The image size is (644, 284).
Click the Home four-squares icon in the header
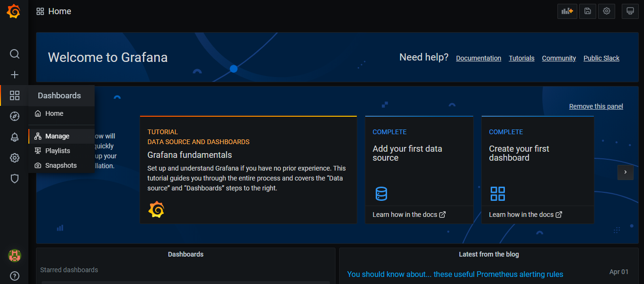(40, 11)
